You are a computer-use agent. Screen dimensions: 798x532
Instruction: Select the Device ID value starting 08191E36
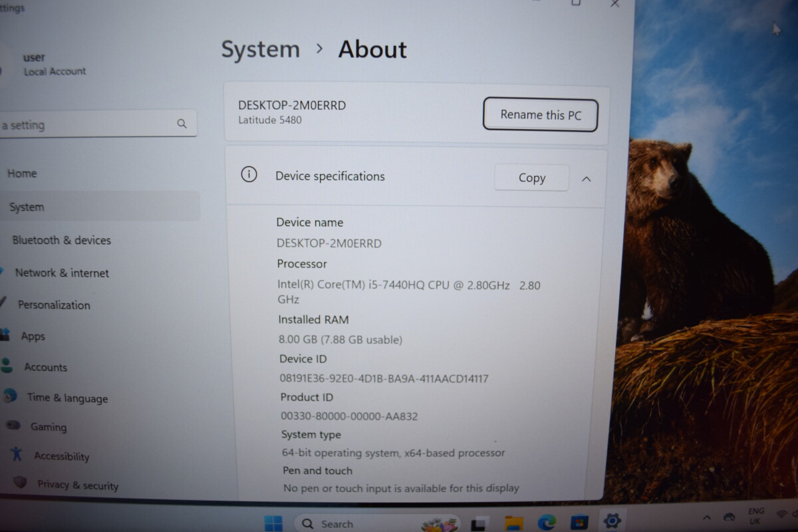tap(384, 378)
